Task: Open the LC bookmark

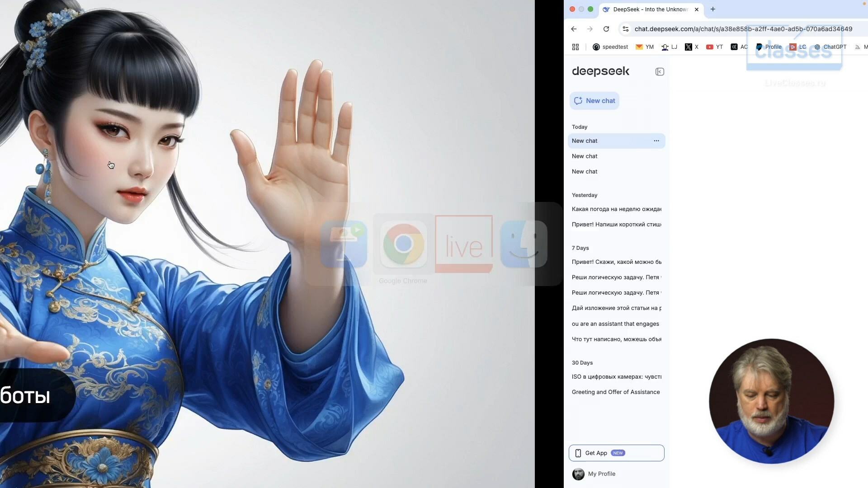Action: 798,47
